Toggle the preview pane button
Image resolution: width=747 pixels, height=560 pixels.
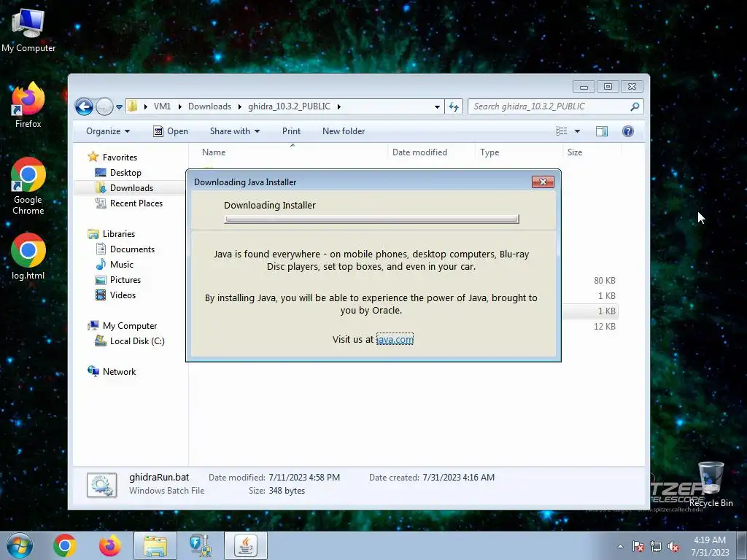[602, 131]
